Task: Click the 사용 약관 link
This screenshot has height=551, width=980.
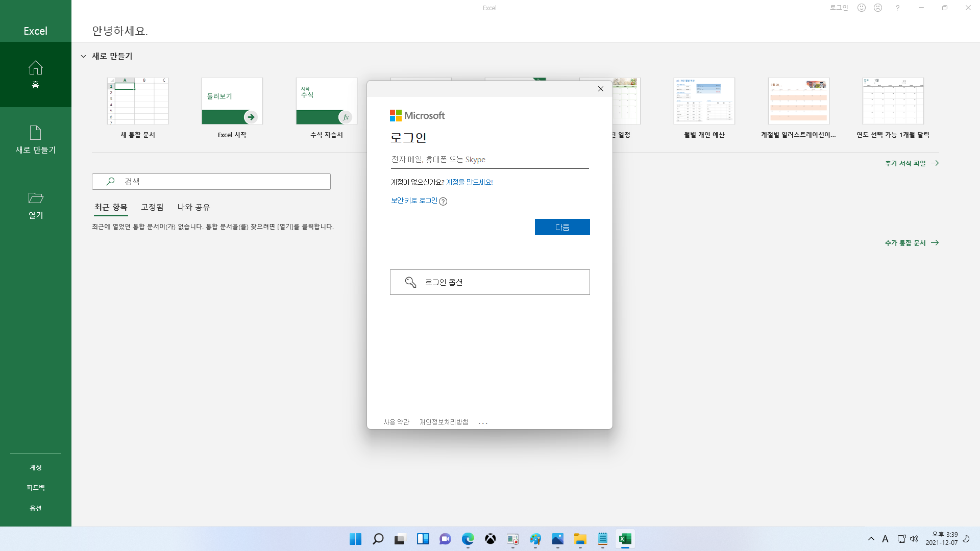Action: [x=397, y=422]
